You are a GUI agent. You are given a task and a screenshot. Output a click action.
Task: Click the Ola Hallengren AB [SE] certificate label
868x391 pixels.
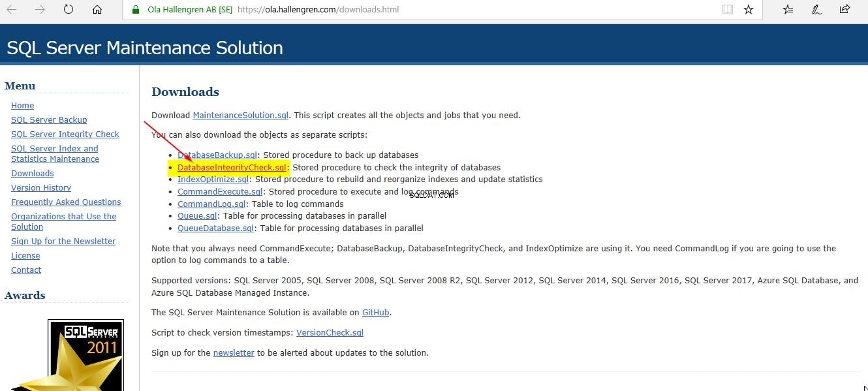click(190, 10)
